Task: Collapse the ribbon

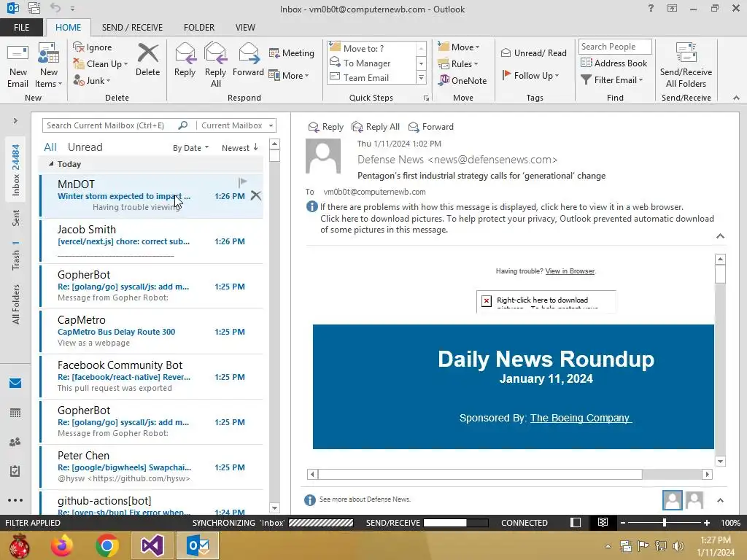Action: click(x=736, y=98)
